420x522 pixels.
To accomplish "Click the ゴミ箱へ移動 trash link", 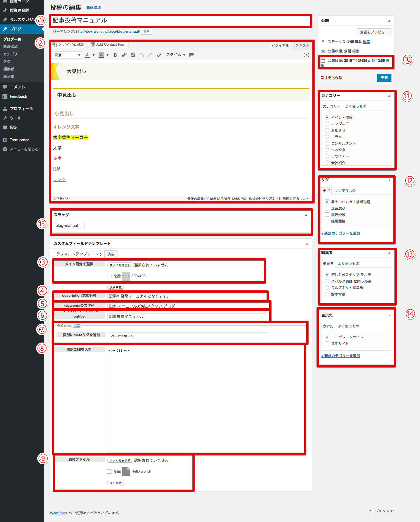I will pos(331,77).
